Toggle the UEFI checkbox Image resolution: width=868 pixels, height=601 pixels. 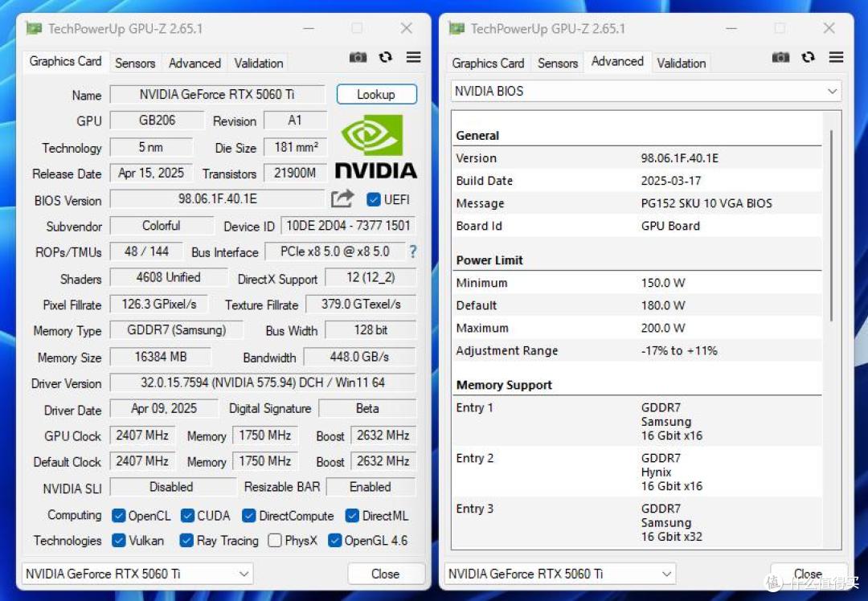click(374, 199)
